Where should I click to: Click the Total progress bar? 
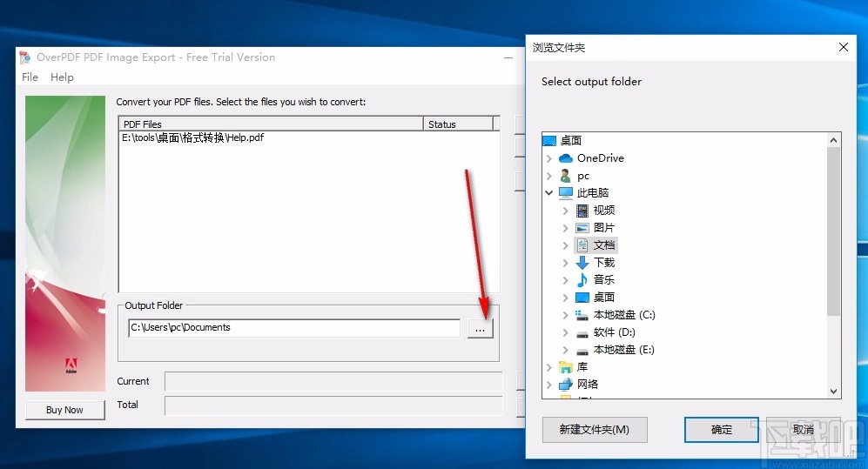tap(333, 405)
